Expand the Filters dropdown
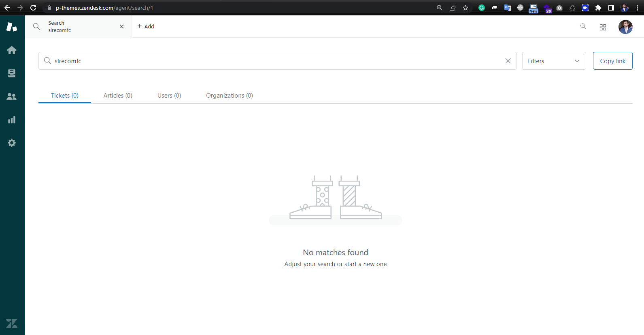Viewport: 644px width, 335px height. [554, 61]
